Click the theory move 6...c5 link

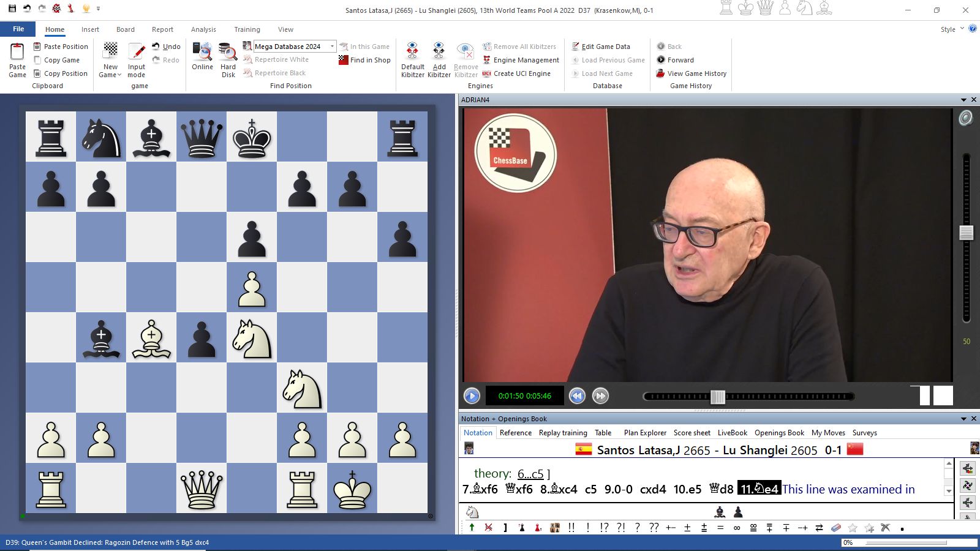point(530,474)
